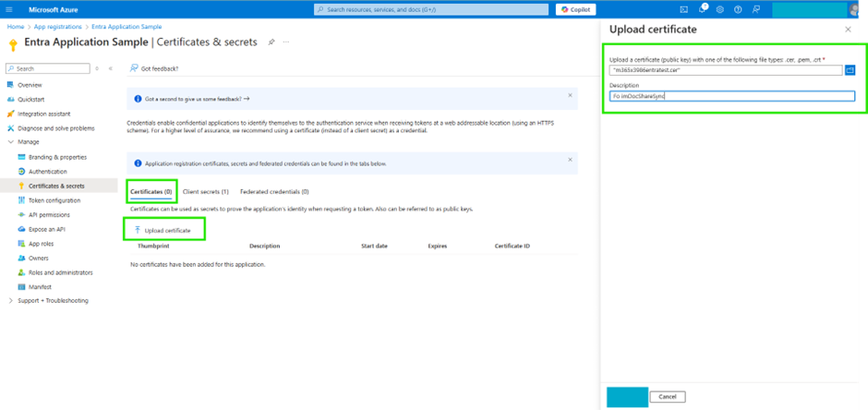Close the Upload certificate panel
Image resolution: width=868 pixels, height=410 pixels.
pos(848,30)
